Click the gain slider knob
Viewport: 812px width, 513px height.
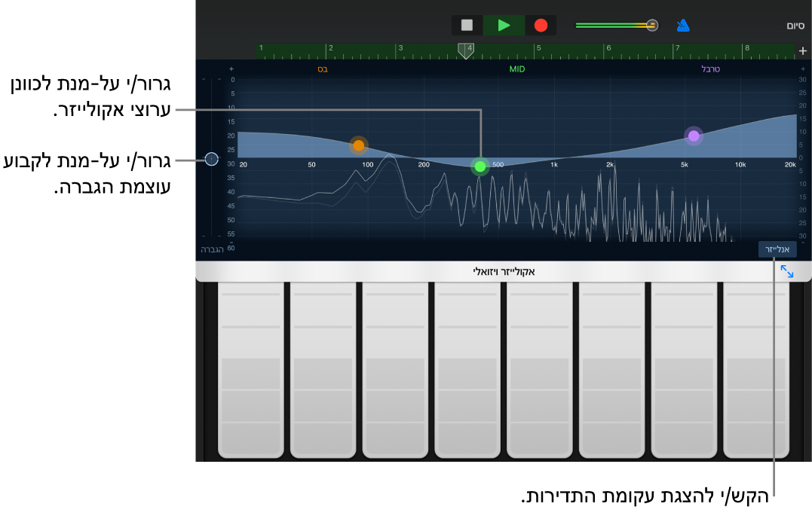211,159
